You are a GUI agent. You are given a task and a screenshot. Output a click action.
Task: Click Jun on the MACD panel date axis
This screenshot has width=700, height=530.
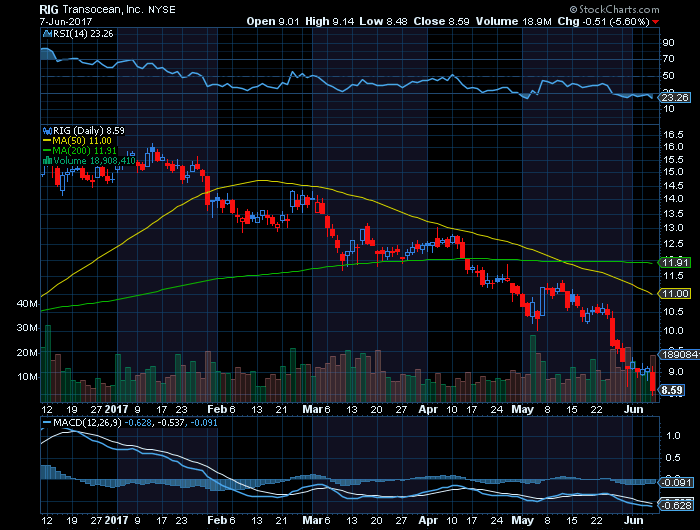click(633, 521)
